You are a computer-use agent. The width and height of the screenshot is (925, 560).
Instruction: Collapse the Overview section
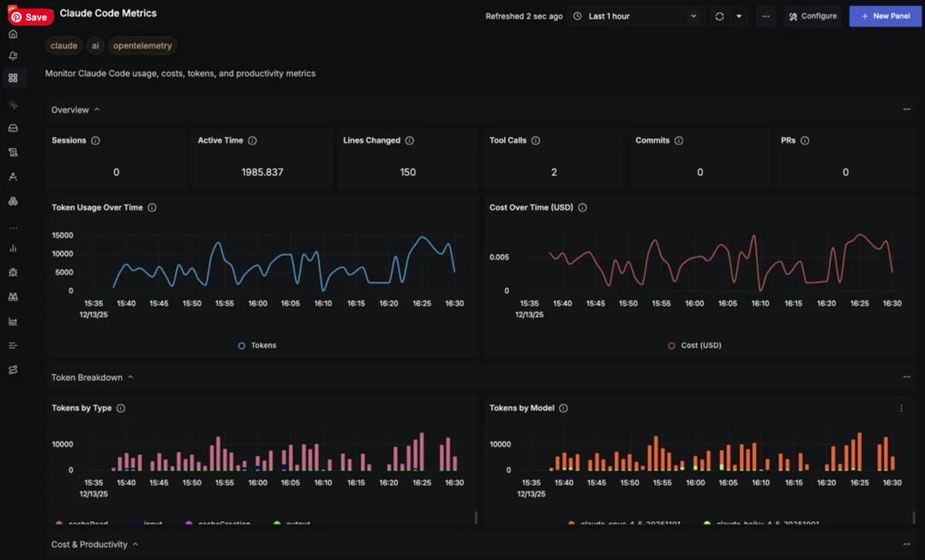(x=76, y=110)
